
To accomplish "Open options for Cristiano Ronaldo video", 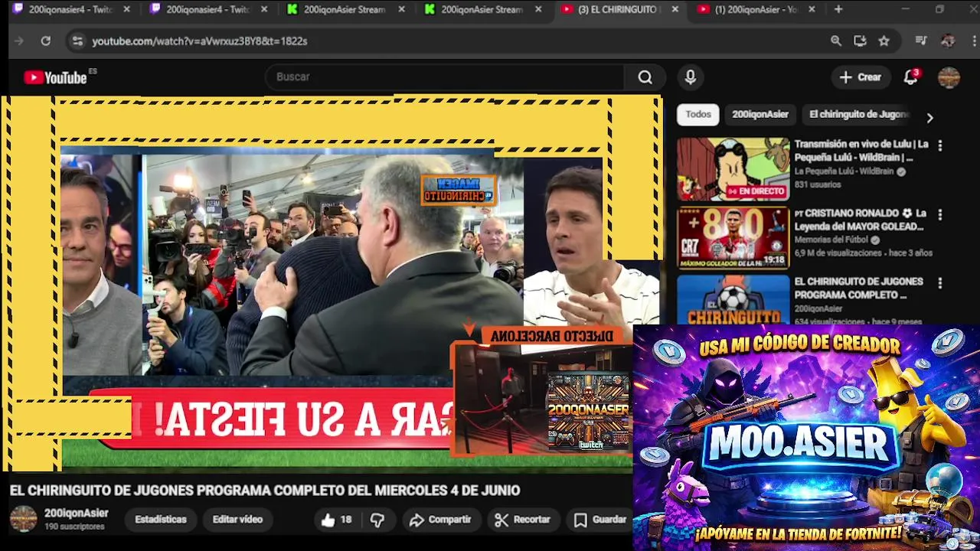I will (940, 215).
